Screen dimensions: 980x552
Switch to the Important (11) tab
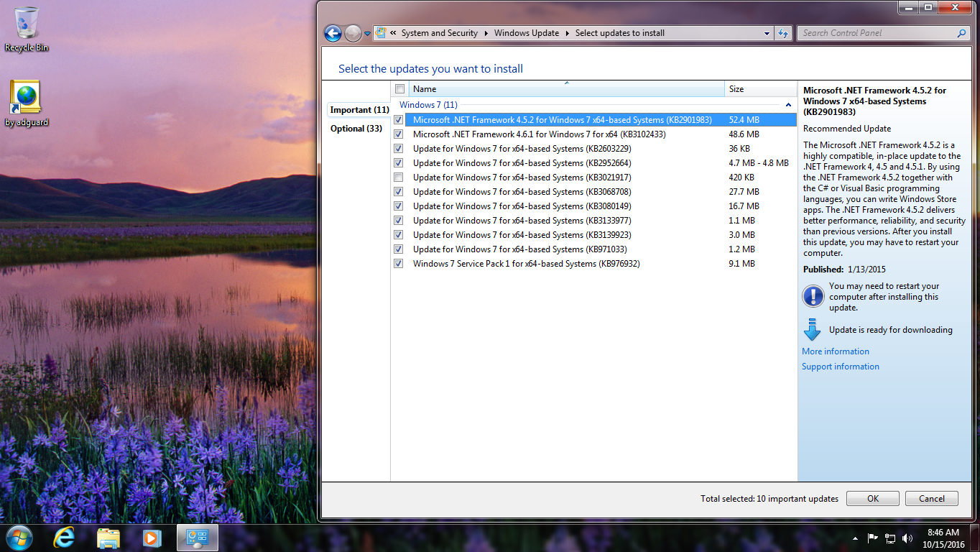[x=359, y=110]
